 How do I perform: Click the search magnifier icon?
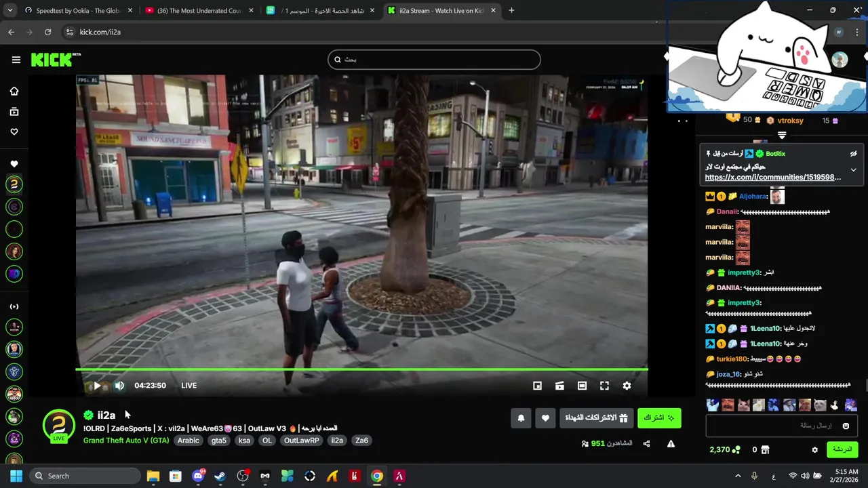click(337, 60)
